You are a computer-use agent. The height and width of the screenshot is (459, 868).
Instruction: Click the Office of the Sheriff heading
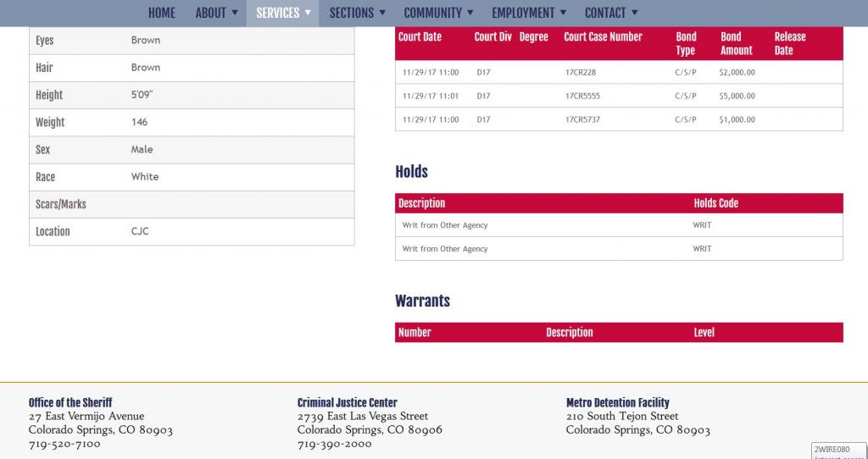[70, 402]
